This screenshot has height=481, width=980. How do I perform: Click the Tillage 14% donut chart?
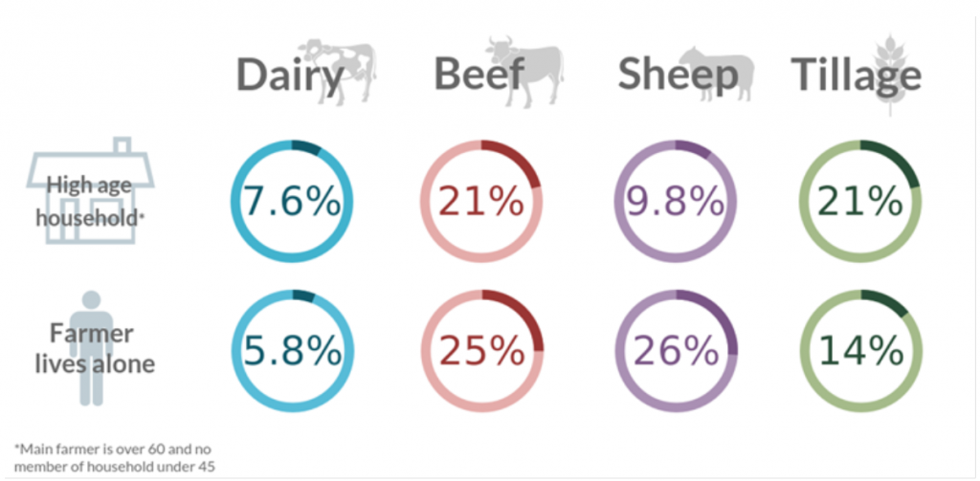click(860, 351)
